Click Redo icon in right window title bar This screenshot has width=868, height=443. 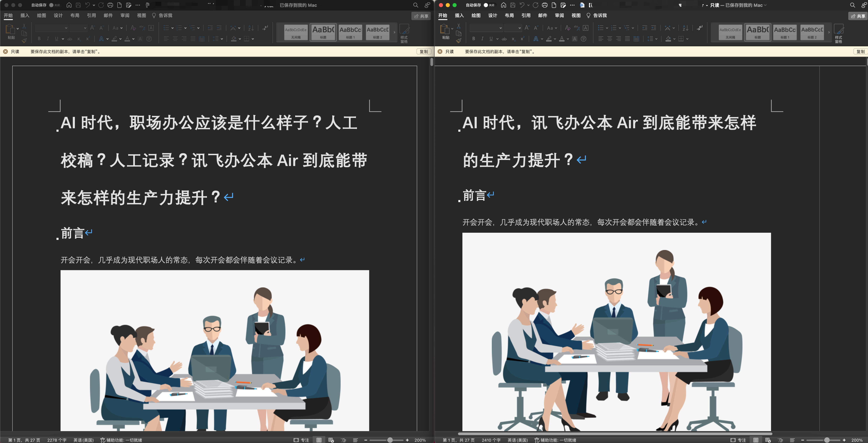pos(536,5)
